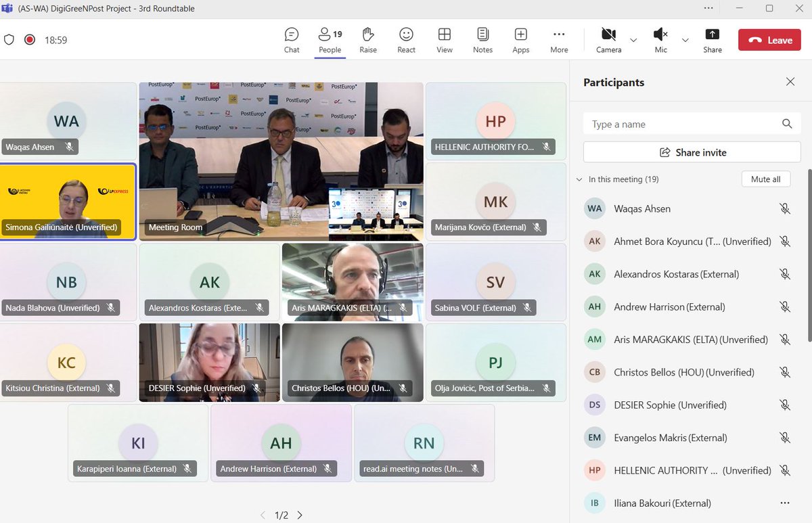Select Simona Gailiūnaitė's video tile
Viewport: 812px width, 523px height.
pos(68,201)
